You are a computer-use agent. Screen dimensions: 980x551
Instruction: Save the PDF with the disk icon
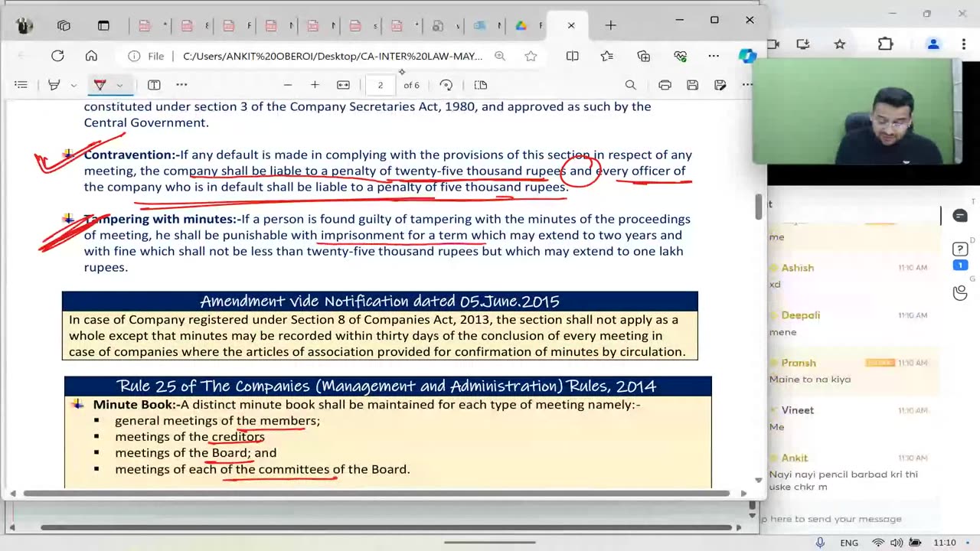pyautogui.click(x=692, y=85)
